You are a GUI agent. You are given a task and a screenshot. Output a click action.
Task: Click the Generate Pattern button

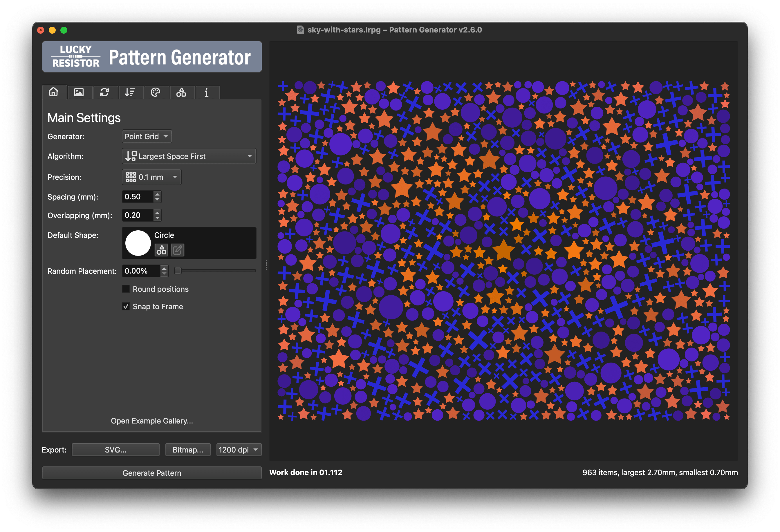click(152, 473)
